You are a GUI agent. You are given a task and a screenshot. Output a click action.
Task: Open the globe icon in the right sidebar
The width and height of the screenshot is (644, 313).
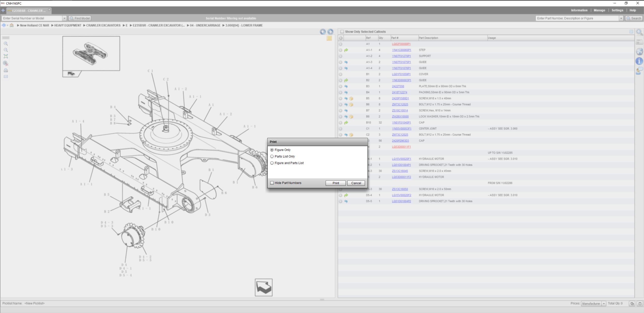(x=639, y=51)
